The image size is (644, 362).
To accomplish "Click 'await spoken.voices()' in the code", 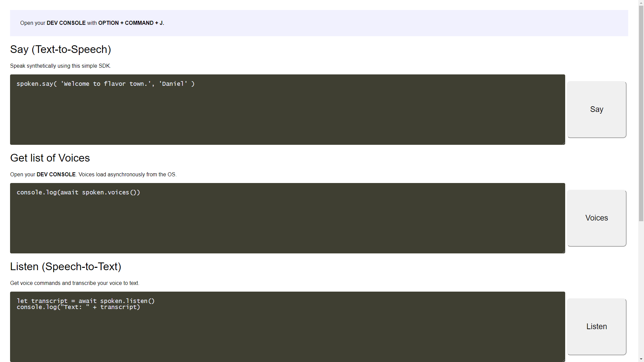I will [101, 192].
